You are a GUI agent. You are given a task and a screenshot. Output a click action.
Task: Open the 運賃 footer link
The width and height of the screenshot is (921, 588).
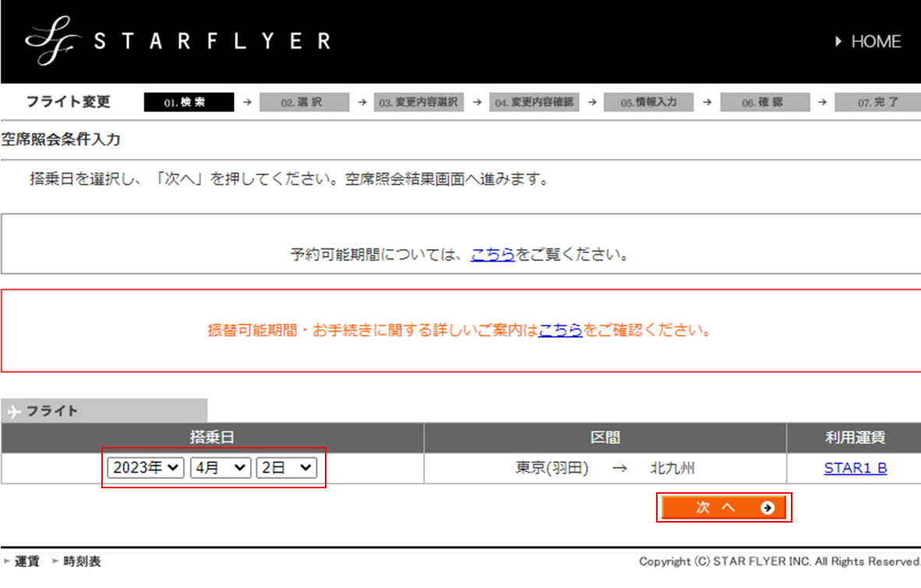[x=27, y=562]
